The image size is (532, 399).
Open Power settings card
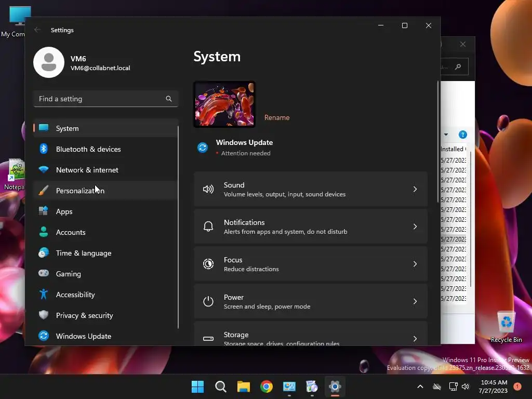(311, 301)
